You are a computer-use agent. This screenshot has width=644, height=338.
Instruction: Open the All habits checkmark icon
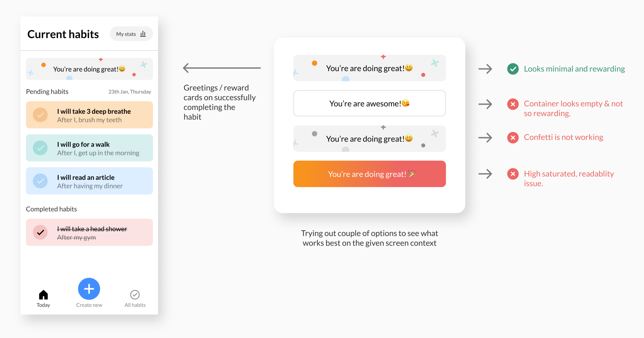point(135,294)
